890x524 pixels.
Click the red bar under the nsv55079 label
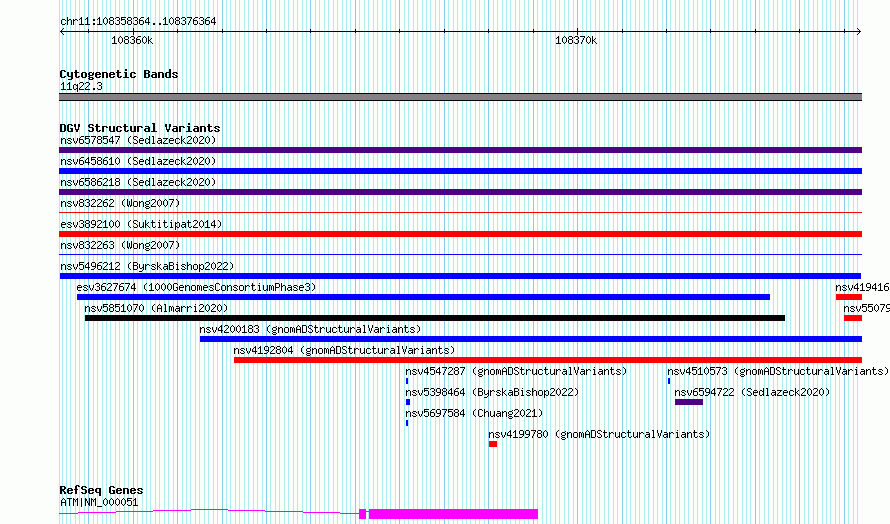pos(853,318)
